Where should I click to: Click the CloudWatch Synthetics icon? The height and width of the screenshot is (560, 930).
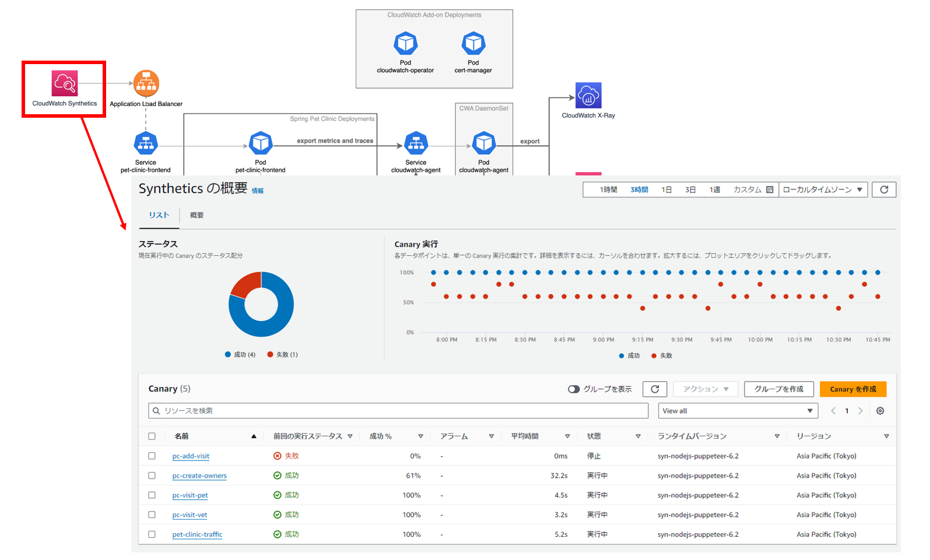(65, 83)
